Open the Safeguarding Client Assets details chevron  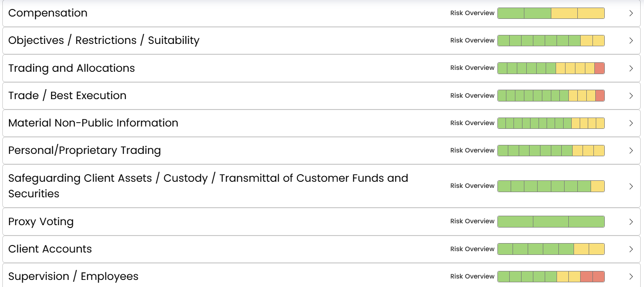[x=631, y=186]
